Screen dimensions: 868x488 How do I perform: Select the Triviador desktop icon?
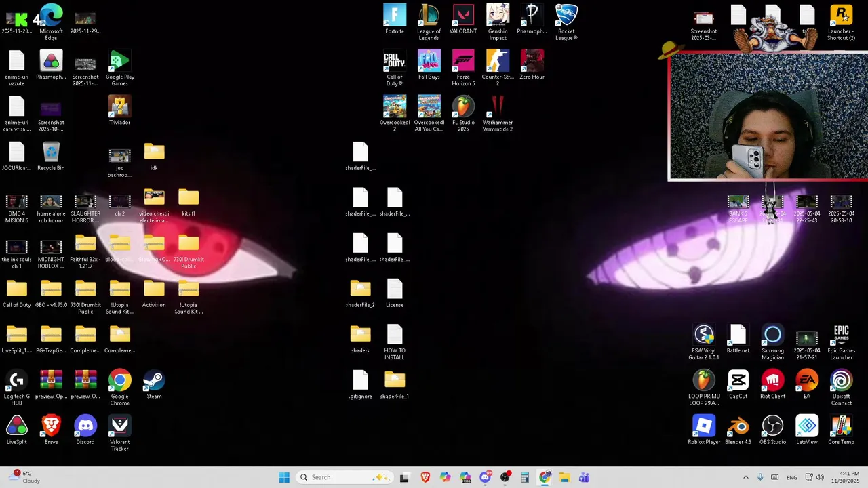tap(119, 110)
